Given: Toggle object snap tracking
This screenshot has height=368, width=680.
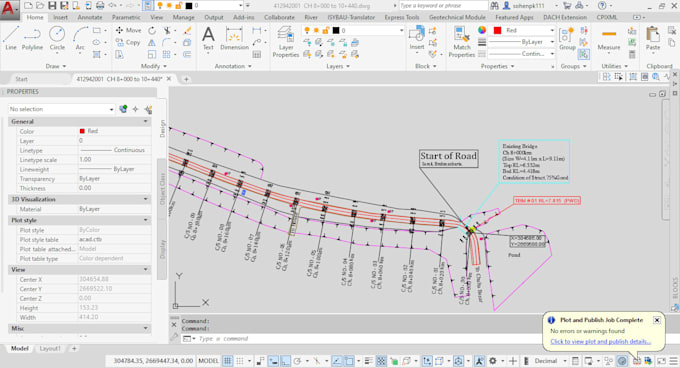Looking at the screenshot, I should click(337, 361).
